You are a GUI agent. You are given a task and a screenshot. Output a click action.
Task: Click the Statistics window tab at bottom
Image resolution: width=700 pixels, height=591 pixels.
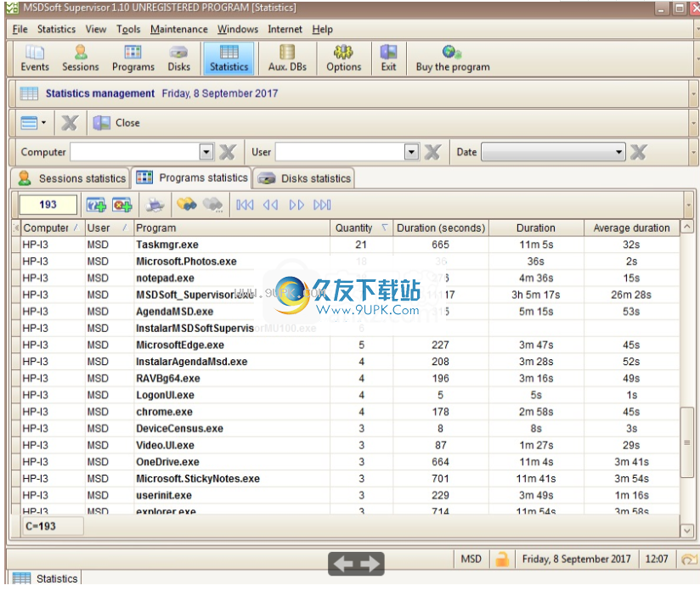point(46,578)
